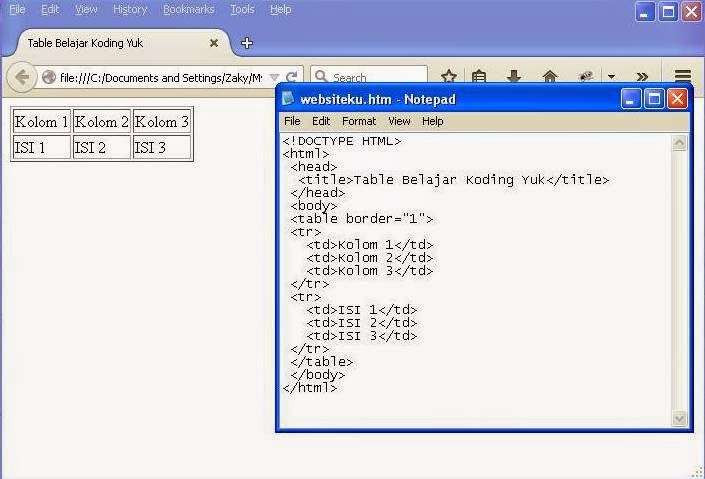
Task: Minimize the Firefox window
Action: click(644, 12)
